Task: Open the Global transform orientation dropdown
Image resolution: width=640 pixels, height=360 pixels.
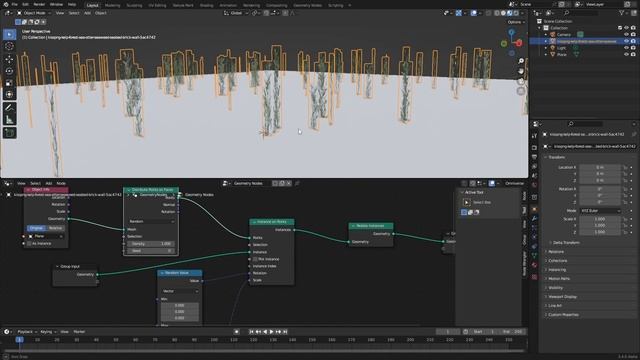Action: coord(236,13)
